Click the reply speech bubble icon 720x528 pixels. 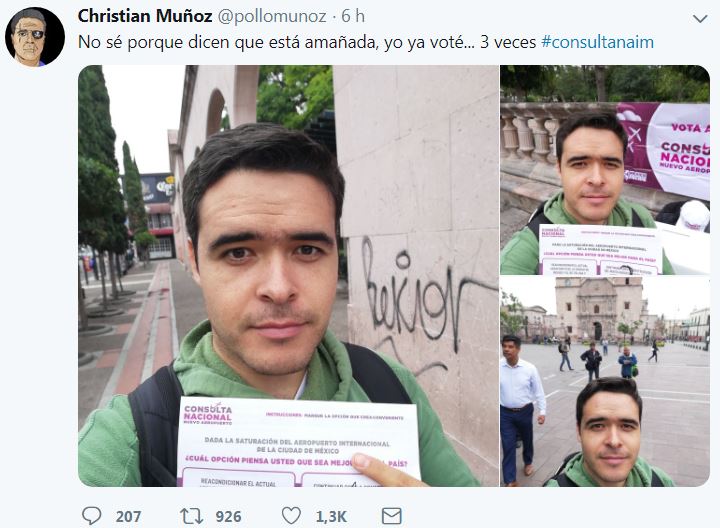point(91,516)
